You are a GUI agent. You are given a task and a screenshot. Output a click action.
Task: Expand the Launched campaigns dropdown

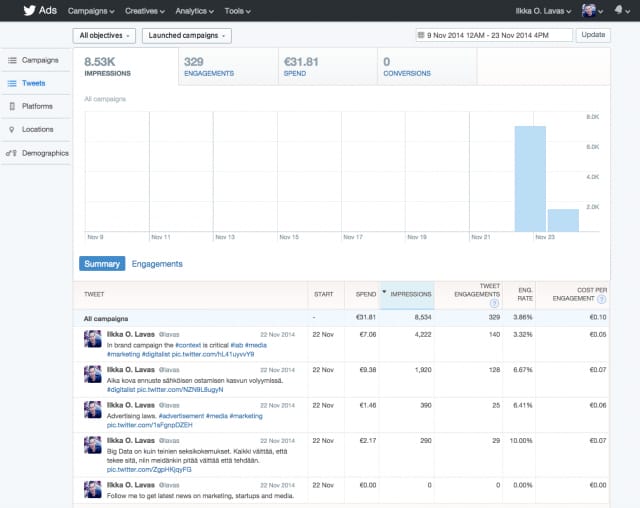(x=186, y=35)
